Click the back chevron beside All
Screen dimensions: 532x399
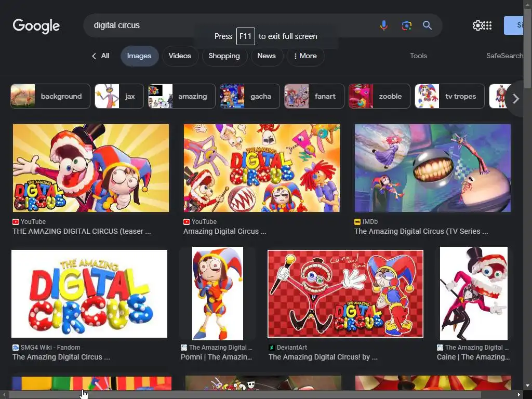pos(94,56)
